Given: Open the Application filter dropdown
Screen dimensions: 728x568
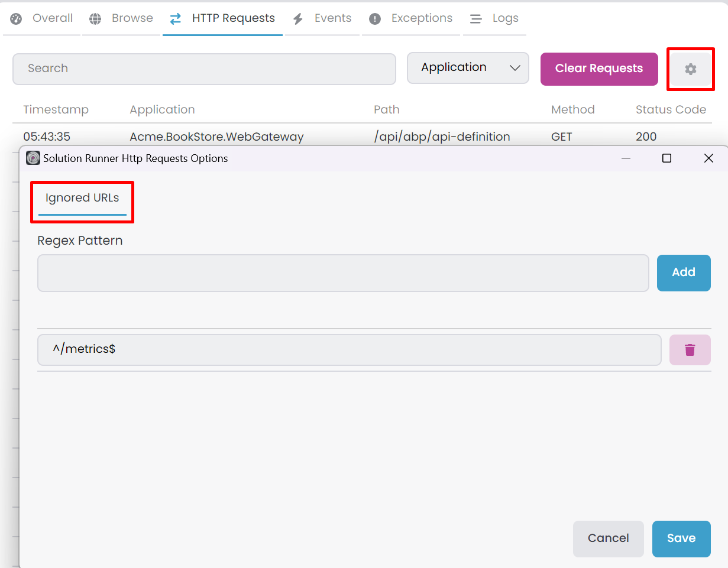Looking at the screenshot, I should pos(467,68).
